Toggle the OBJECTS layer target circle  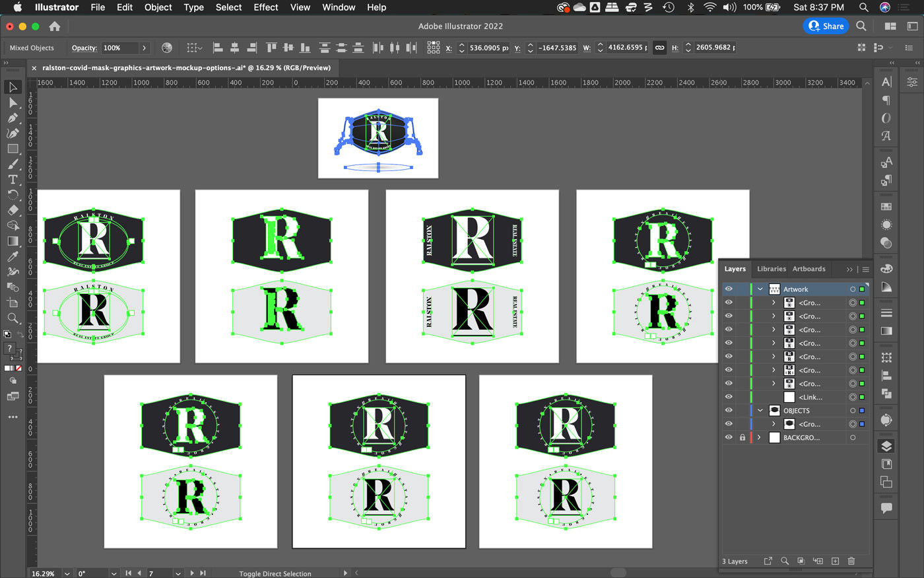853,410
